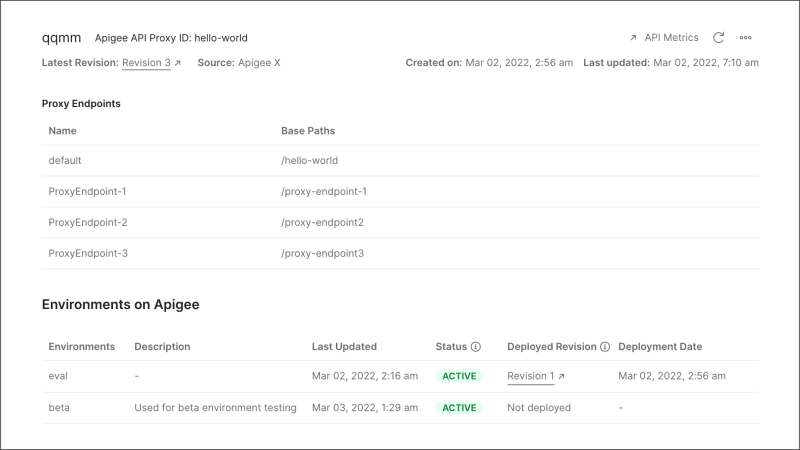
Task: Open Latest Revision 3 link
Action: coord(146,63)
